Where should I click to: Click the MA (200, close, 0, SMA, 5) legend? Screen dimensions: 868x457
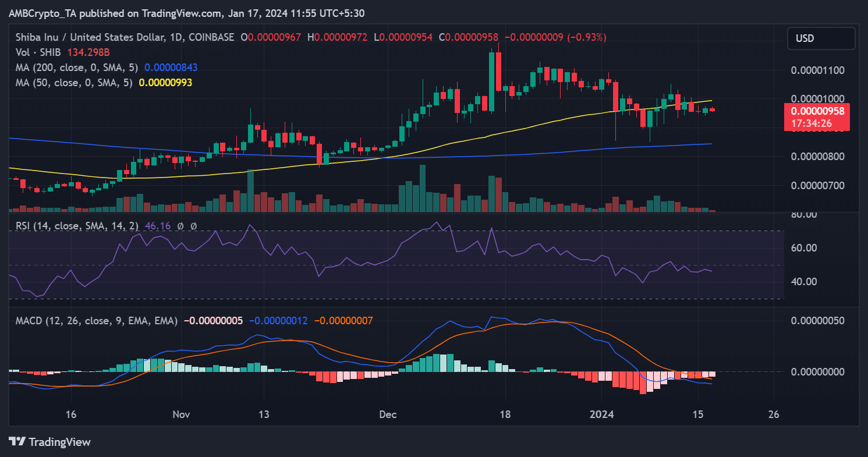point(77,68)
